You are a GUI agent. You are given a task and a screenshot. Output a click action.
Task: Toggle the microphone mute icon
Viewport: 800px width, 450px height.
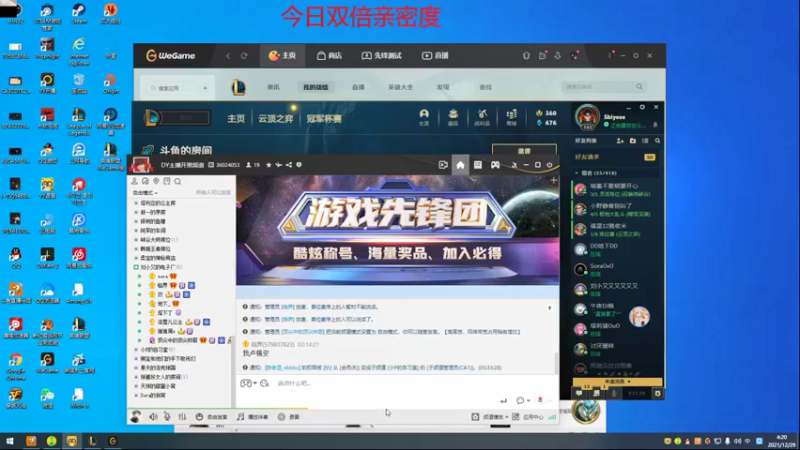click(x=167, y=417)
